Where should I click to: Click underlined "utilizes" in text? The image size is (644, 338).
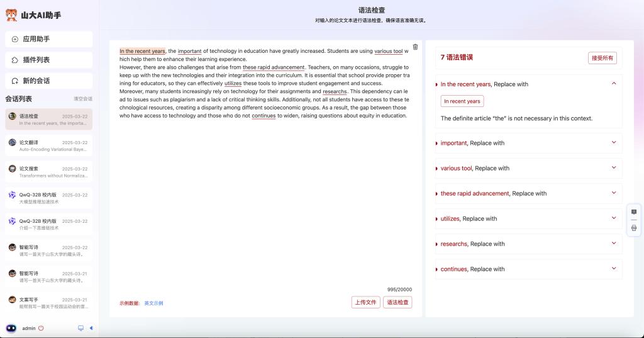click(x=233, y=83)
